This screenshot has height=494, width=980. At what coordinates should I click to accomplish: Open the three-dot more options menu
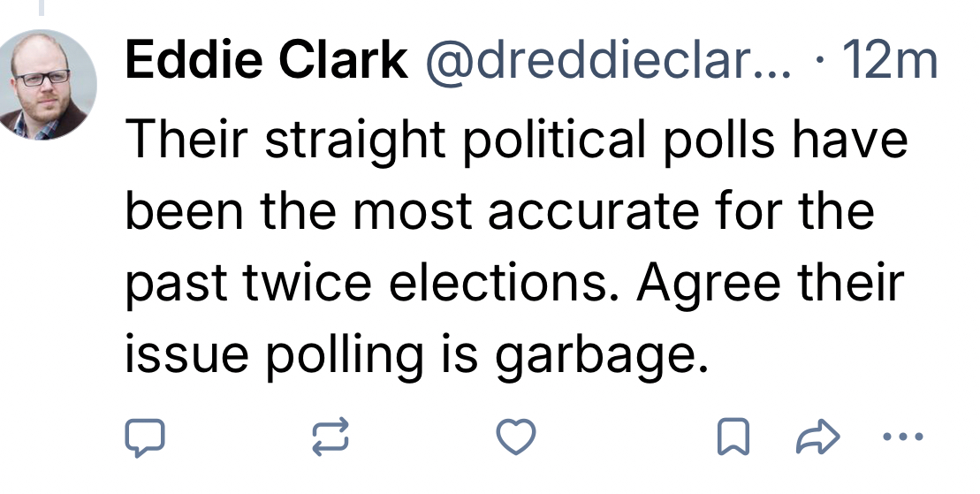pos(902,436)
